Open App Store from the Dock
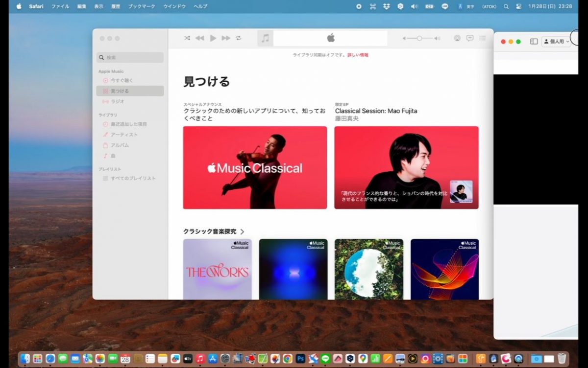 213,359
